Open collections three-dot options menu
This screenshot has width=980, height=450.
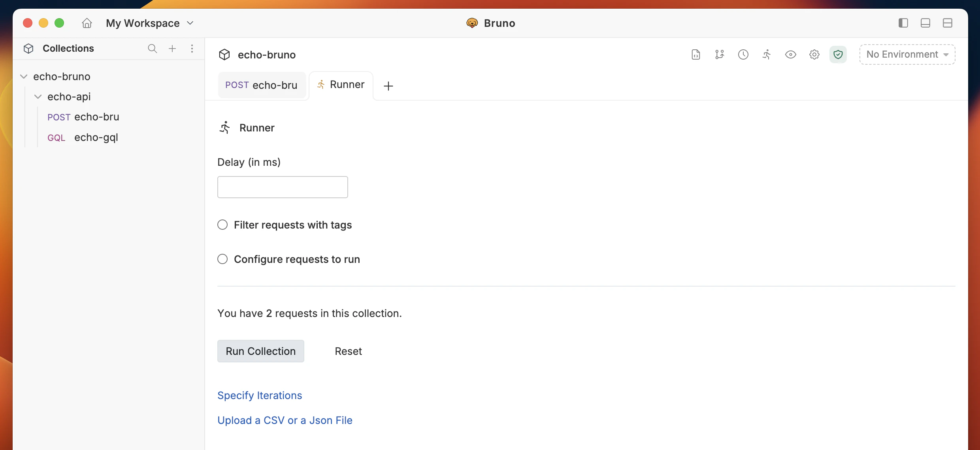click(192, 49)
